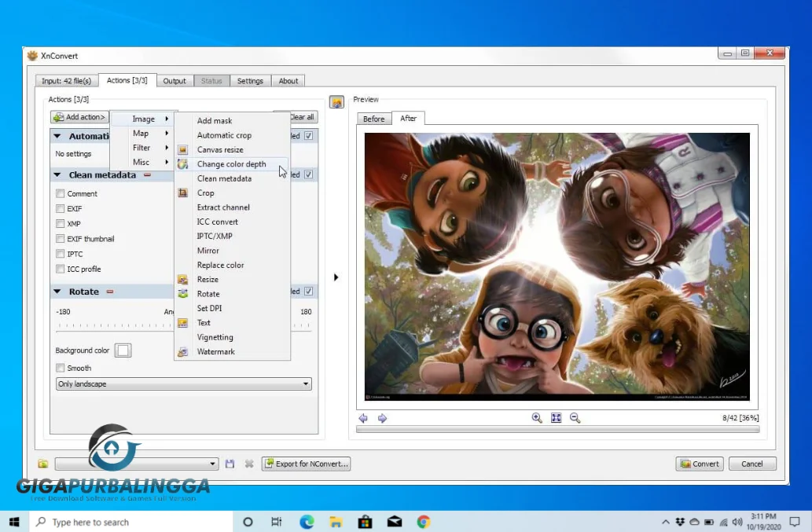
Task: Toggle Enabled checkbox for Rotate action
Action: pyautogui.click(x=309, y=292)
